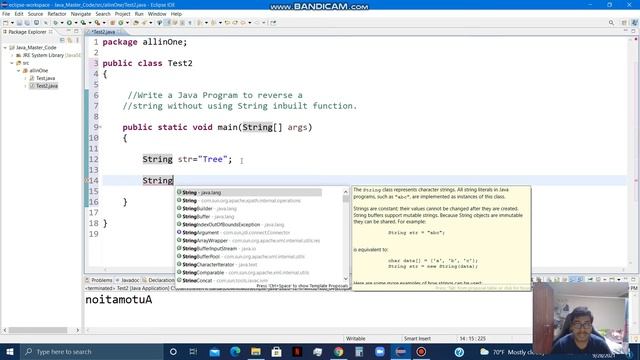
Task: Open the Source menu
Action: tap(35, 14)
